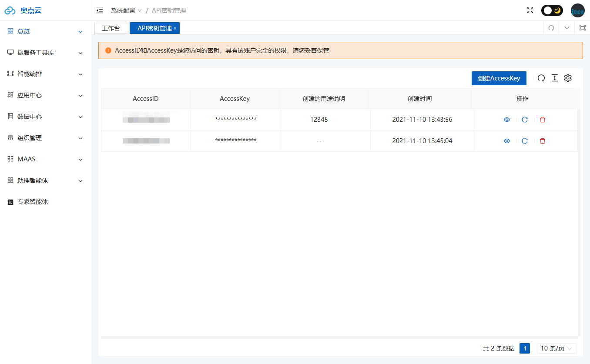This screenshot has width=590, height=364.
Task: Delete the AccessKey with description 12345
Action: point(543,120)
